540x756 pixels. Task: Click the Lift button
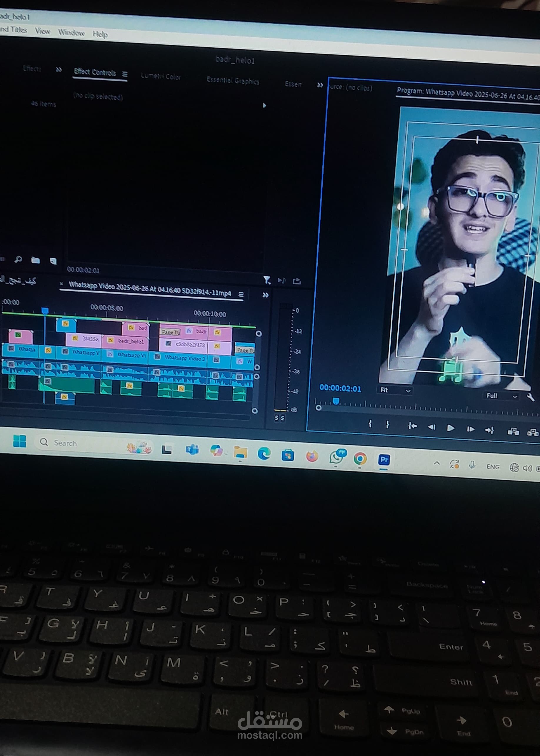(x=514, y=431)
